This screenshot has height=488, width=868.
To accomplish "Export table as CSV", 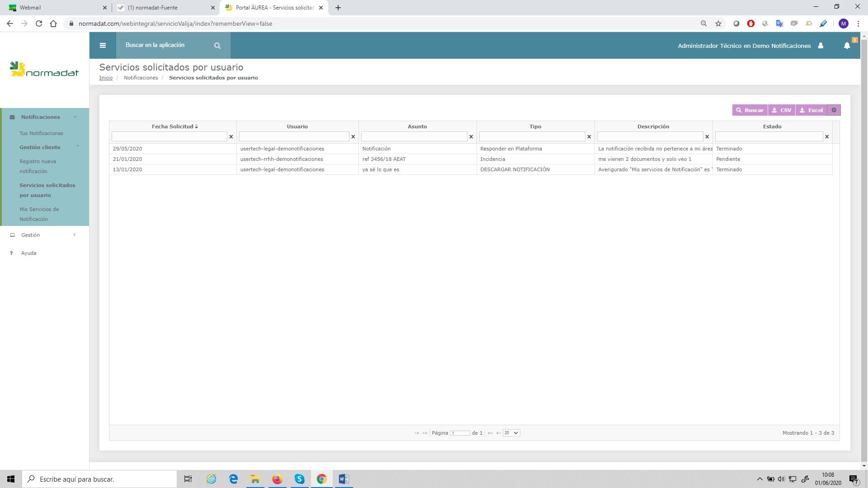I will 782,110.
